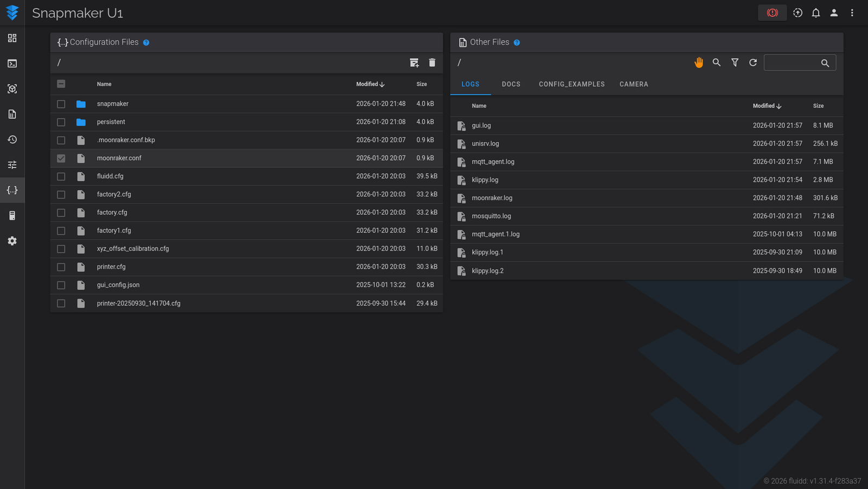
Task: Click the add file/folder icon in Configuration Files
Action: [414, 62]
